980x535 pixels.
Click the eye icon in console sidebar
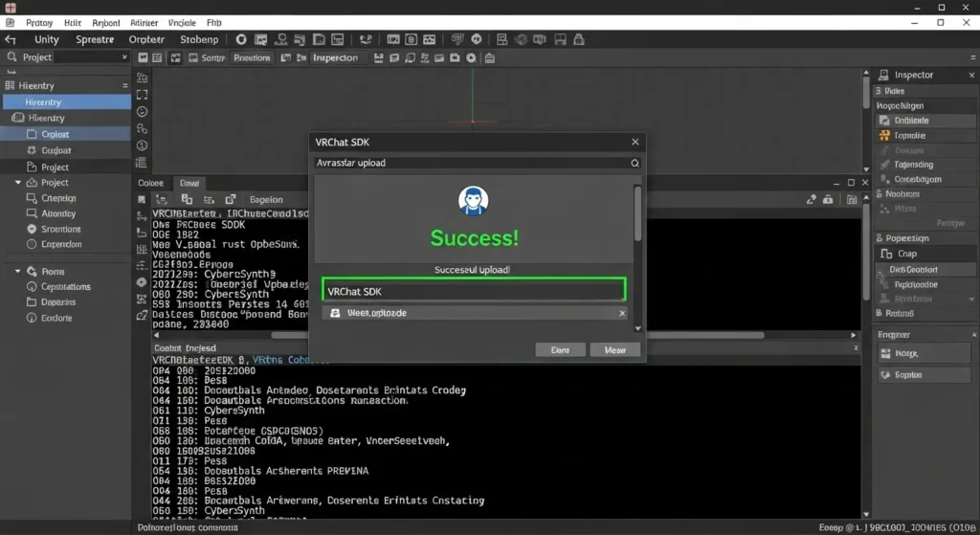tap(142, 282)
